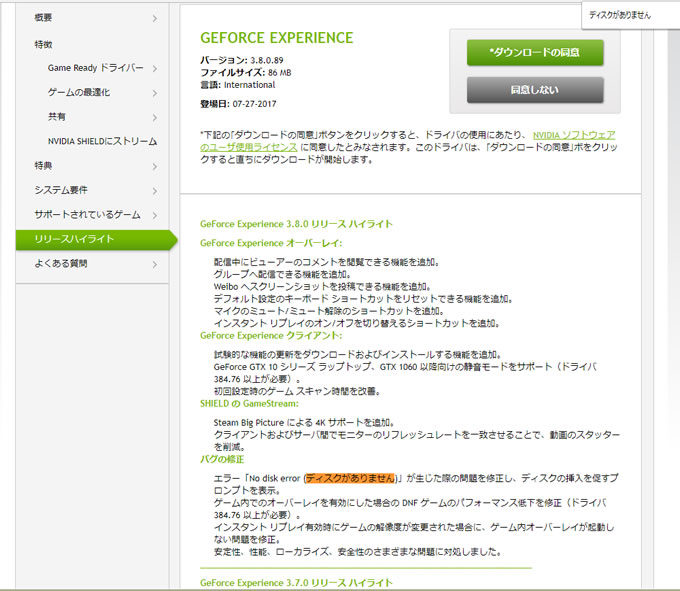Screen dimensions: 680x591
Task: Click the orange highlighted ディスクがありません text
Action: (x=350, y=478)
